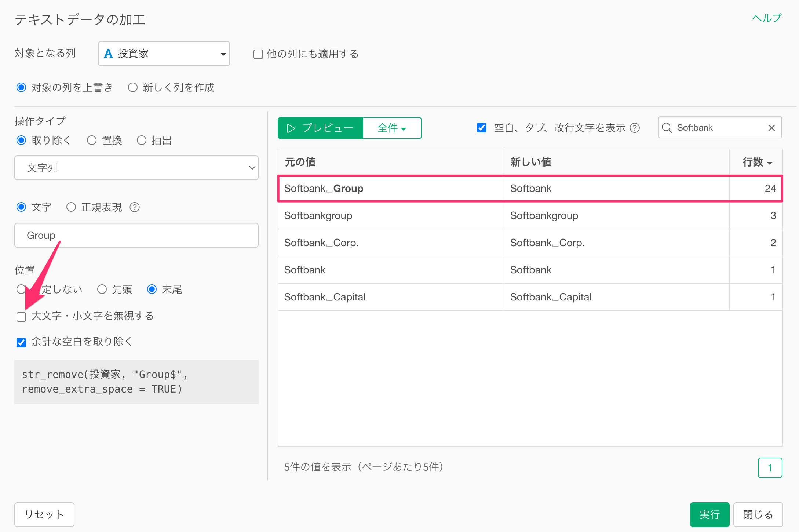
Task: Click new value Softbank Corp. cell
Action: pyautogui.click(x=617, y=243)
